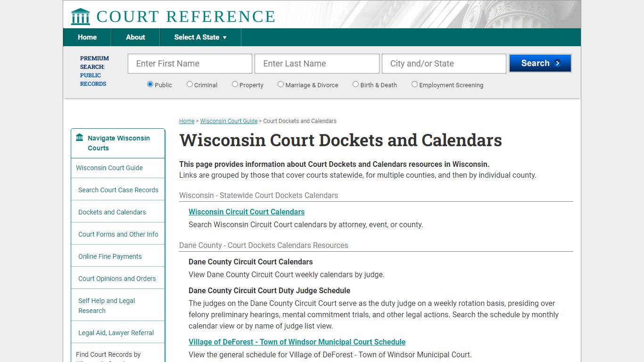Open Dockets and Calendars sidebar link
The width and height of the screenshot is (644, 362).
coord(112,212)
